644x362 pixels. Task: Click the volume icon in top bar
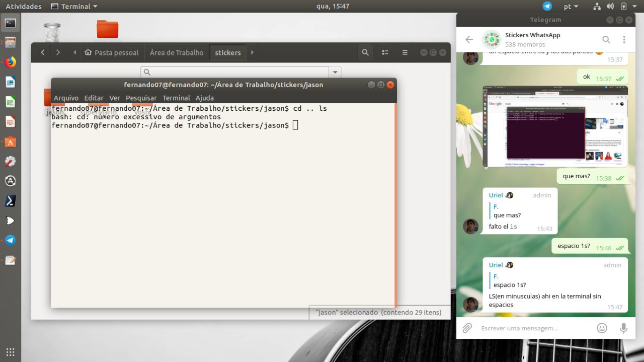pyautogui.click(x=610, y=6)
